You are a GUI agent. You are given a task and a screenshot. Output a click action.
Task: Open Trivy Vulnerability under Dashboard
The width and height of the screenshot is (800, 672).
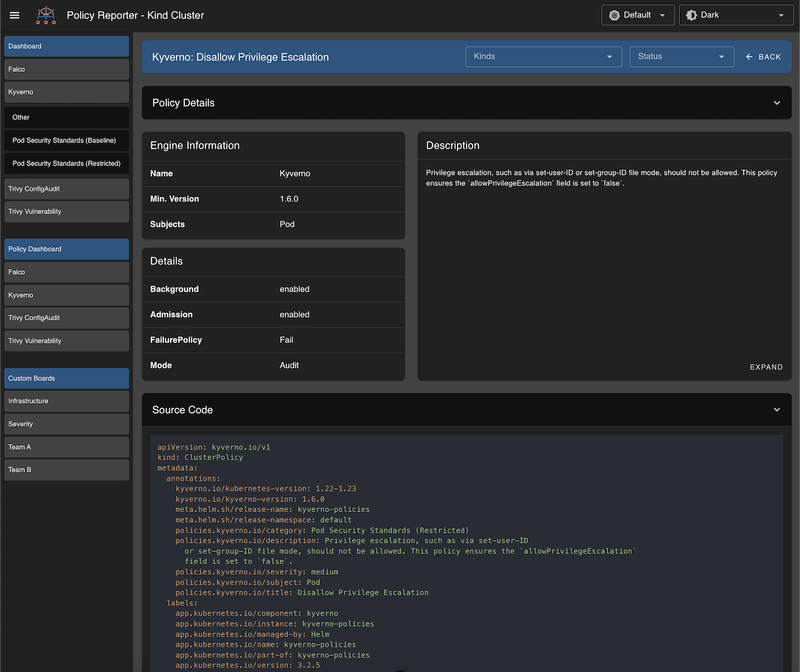coord(67,212)
